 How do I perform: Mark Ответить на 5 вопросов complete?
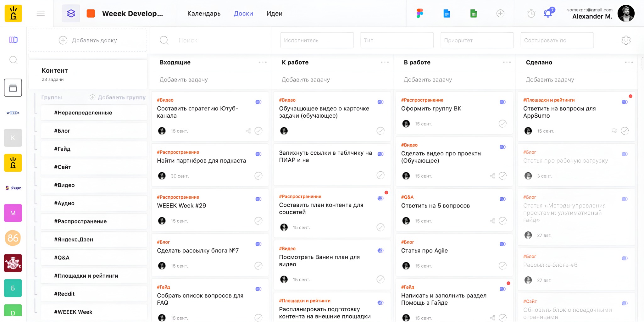click(x=503, y=221)
